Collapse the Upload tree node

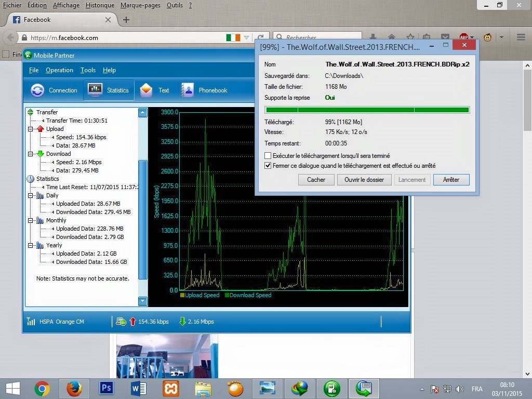pyautogui.click(x=31, y=129)
